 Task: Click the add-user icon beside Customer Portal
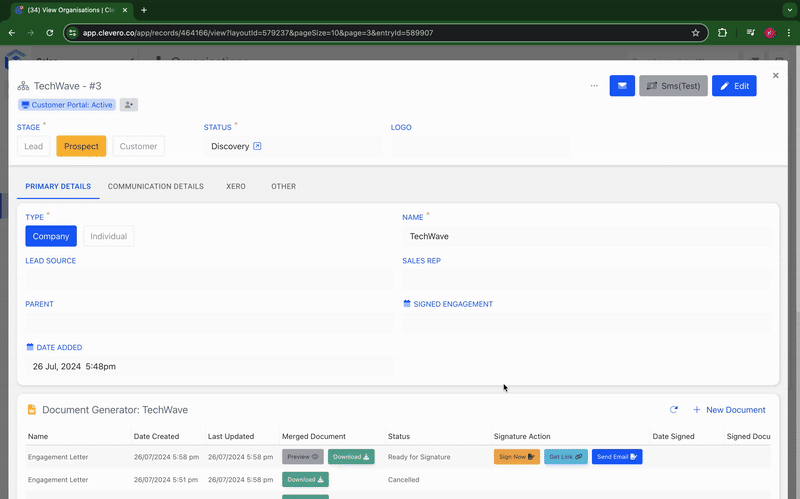point(129,105)
